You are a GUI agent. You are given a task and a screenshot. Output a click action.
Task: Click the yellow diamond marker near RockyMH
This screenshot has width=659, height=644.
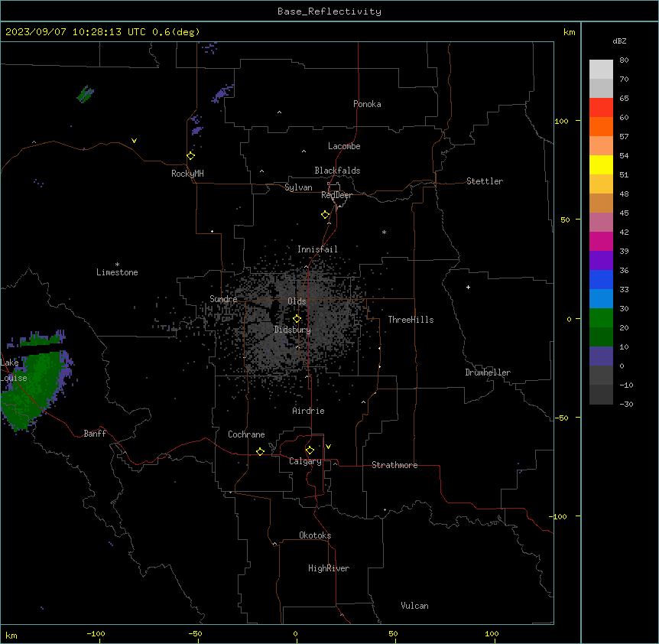pos(190,156)
